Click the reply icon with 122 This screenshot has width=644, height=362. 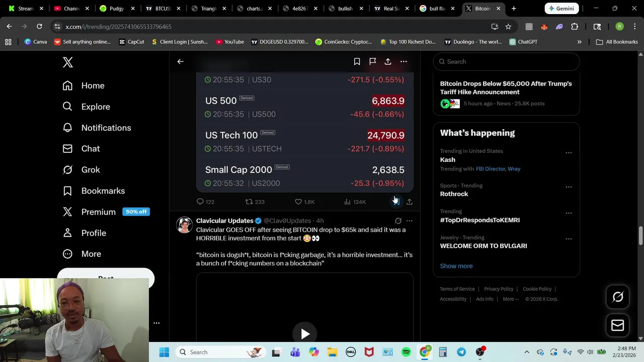[200, 202]
